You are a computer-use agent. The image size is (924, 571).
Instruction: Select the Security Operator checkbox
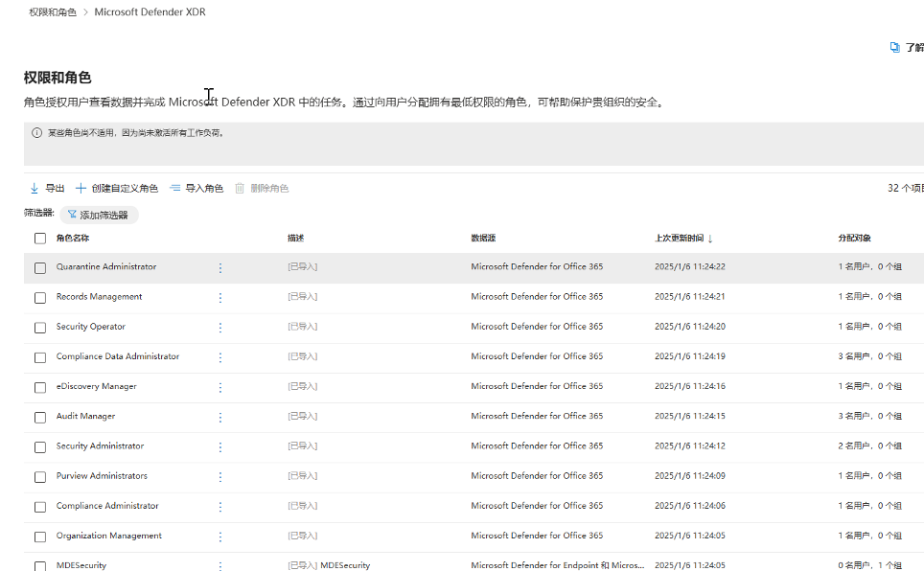40,328
